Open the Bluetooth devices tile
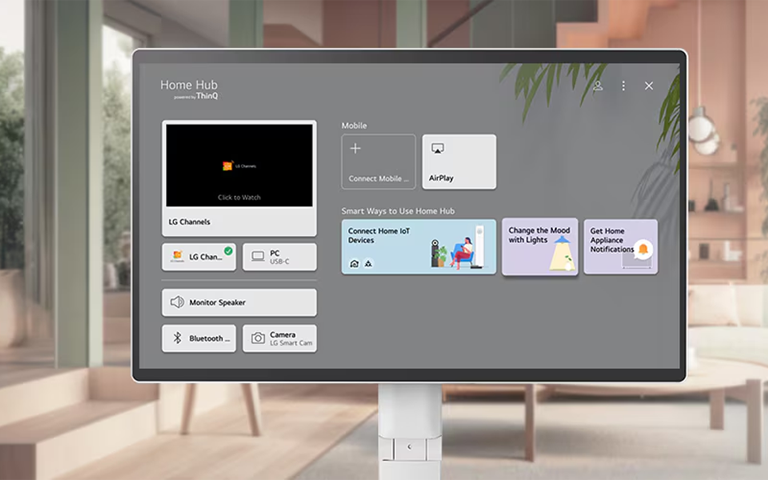 (199, 338)
